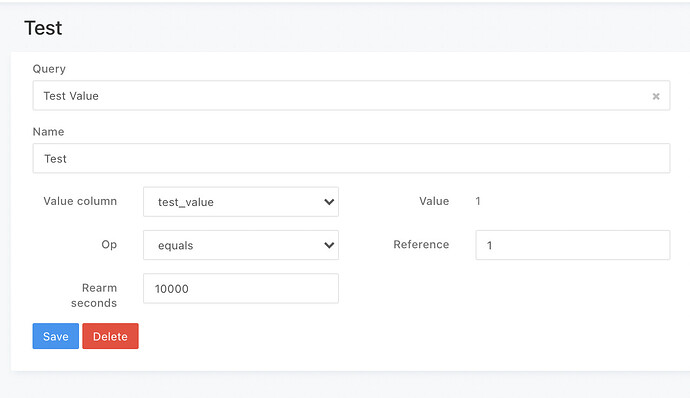
Task: Click the Name field label
Action: point(48,132)
